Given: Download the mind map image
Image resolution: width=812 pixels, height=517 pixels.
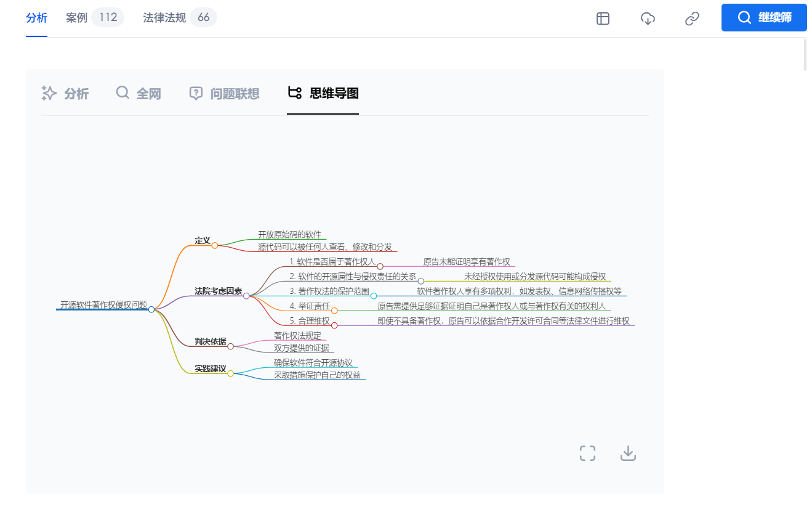Looking at the screenshot, I should coord(628,453).
